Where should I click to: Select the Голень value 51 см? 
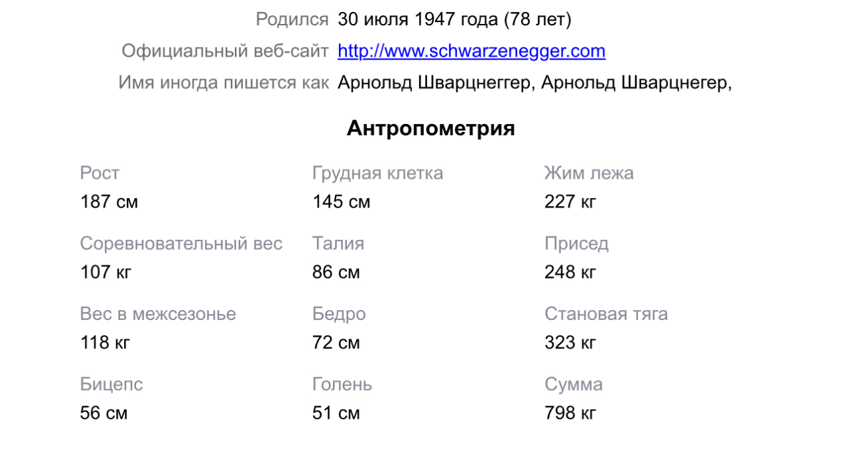pyautogui.click(x=336, y=413)
